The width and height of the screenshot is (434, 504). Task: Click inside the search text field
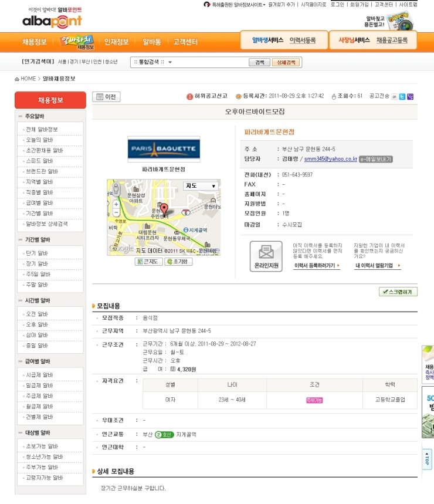tap(211, 62)
